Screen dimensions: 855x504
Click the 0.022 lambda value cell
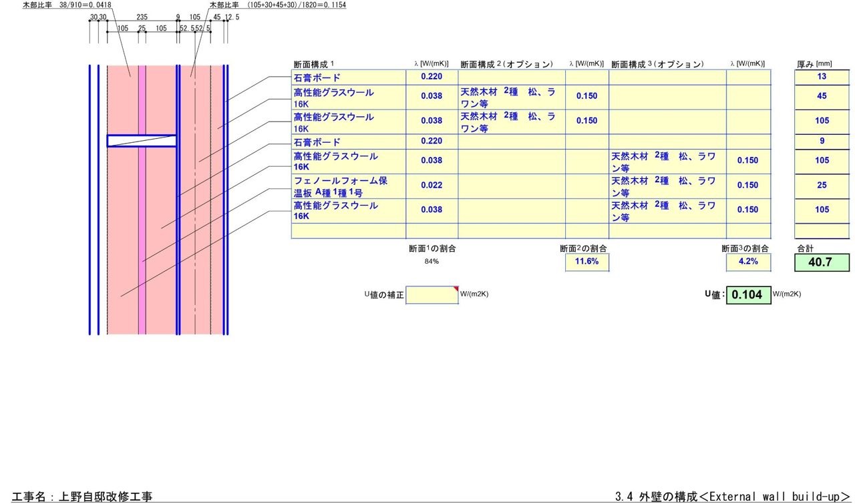coord(432,186)
